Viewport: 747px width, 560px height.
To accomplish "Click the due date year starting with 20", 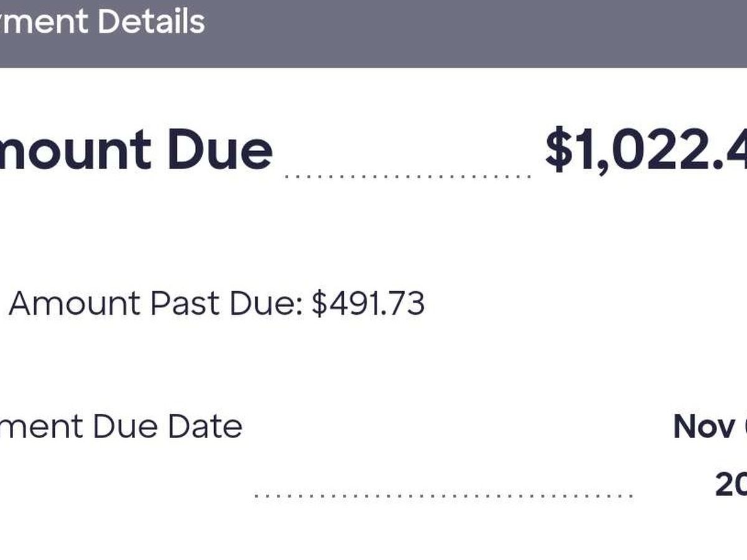I will tap(731, 484).
